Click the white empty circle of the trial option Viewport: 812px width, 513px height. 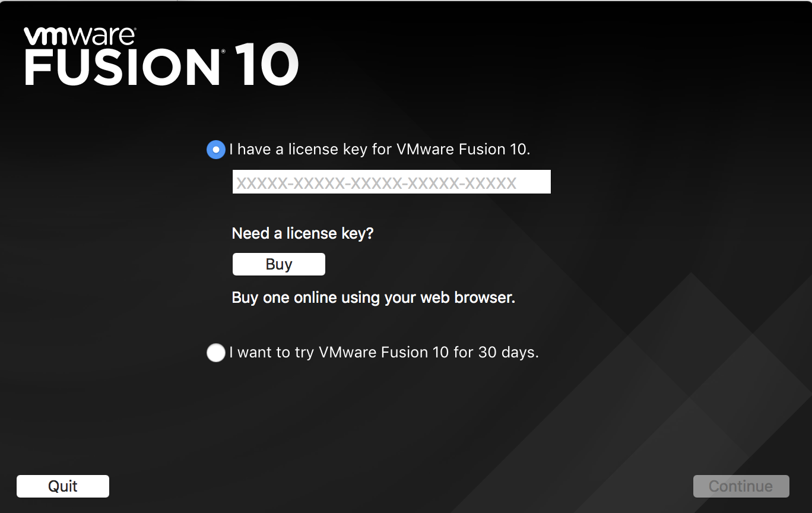(215, 353)
